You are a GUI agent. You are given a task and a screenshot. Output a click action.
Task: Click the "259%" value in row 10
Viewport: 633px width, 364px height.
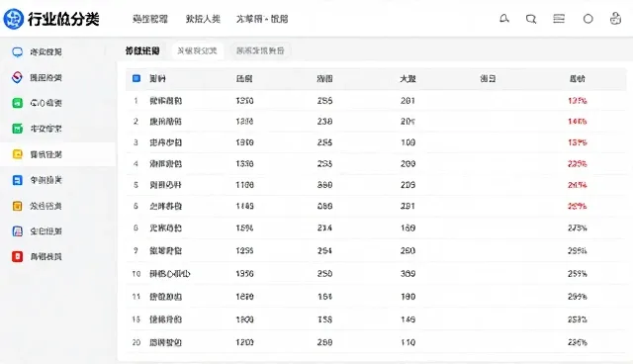578,274
